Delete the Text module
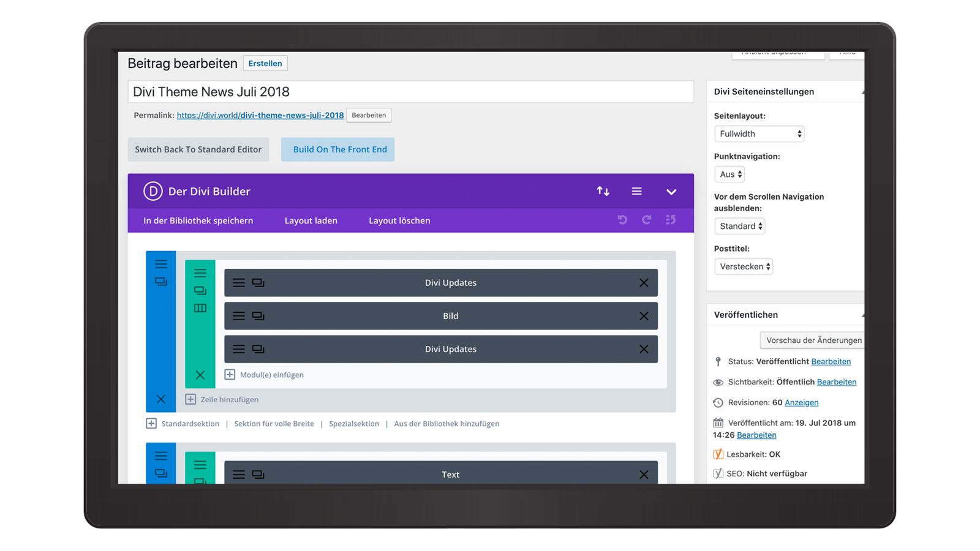 (644, 474)
